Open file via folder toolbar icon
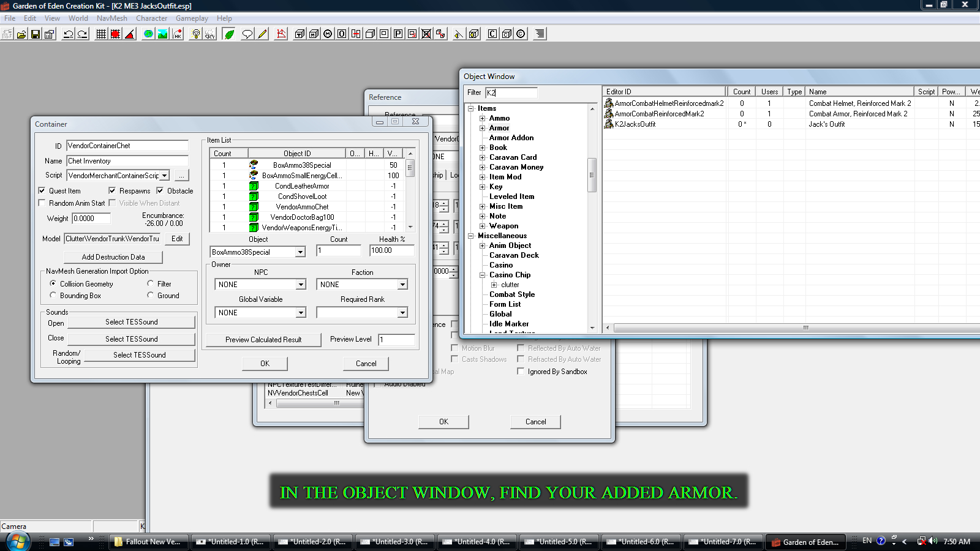980x551 pixels. (21, 34)
